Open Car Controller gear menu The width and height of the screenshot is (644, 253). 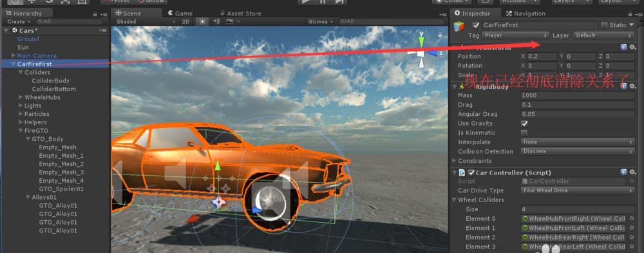click(x=632, y=172)
